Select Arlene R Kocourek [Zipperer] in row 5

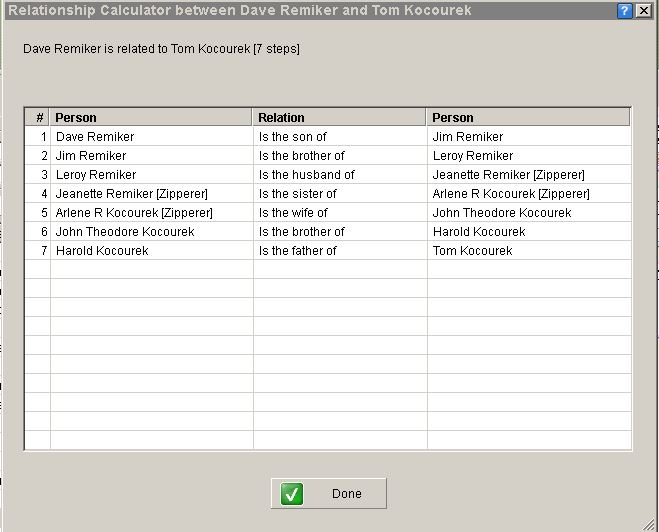pyautogui.click(x=134, y=213)
